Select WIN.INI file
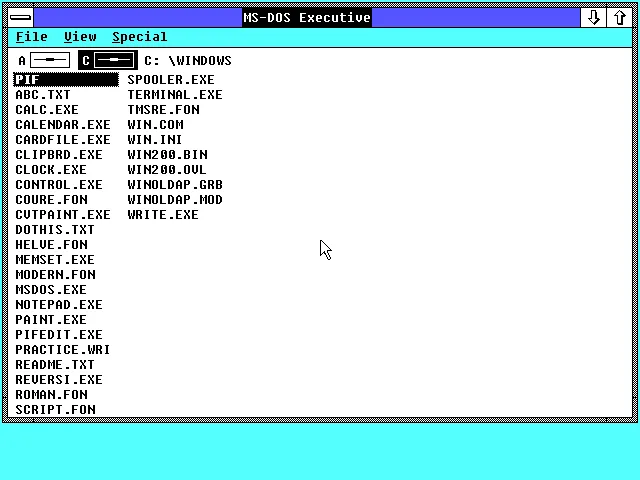Image resolution: width=640 pixels, height=480 pixels. point(155,140)
